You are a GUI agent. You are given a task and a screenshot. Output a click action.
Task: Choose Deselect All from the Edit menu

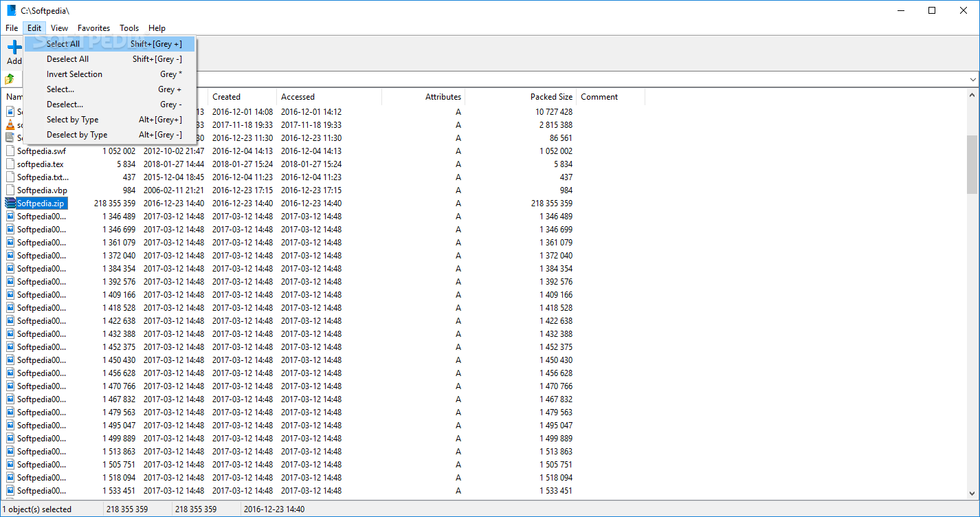point(110,59)
